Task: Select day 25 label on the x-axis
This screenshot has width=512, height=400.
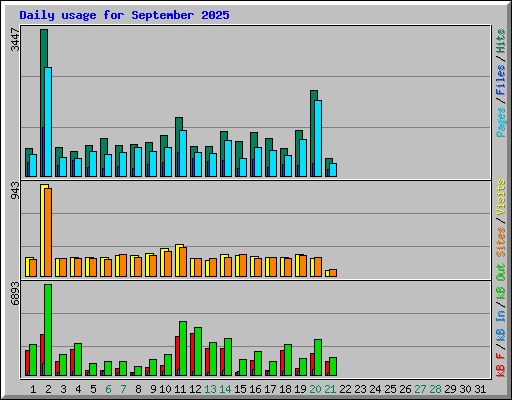Action: [390, 389]
